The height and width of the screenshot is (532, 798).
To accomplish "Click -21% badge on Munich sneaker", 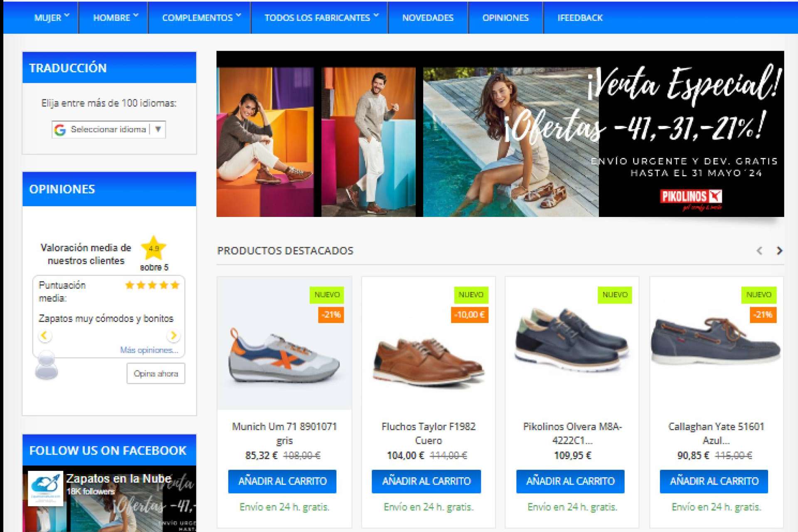I will coord(331,315).
